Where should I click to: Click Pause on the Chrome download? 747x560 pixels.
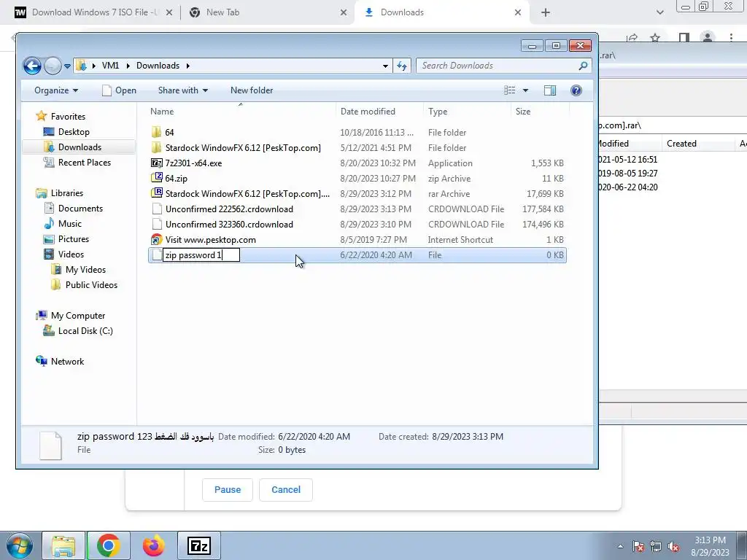click(228, 489)
